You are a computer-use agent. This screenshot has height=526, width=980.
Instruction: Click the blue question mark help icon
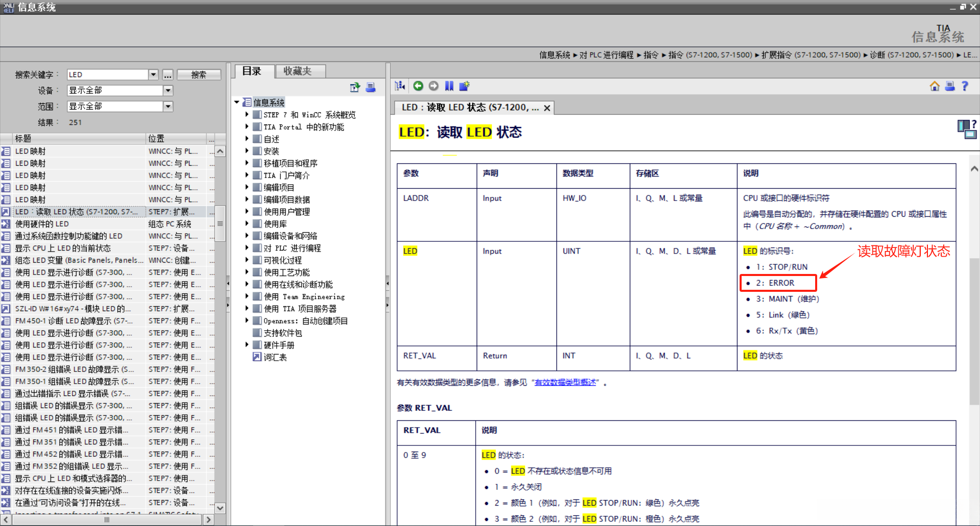965,86
